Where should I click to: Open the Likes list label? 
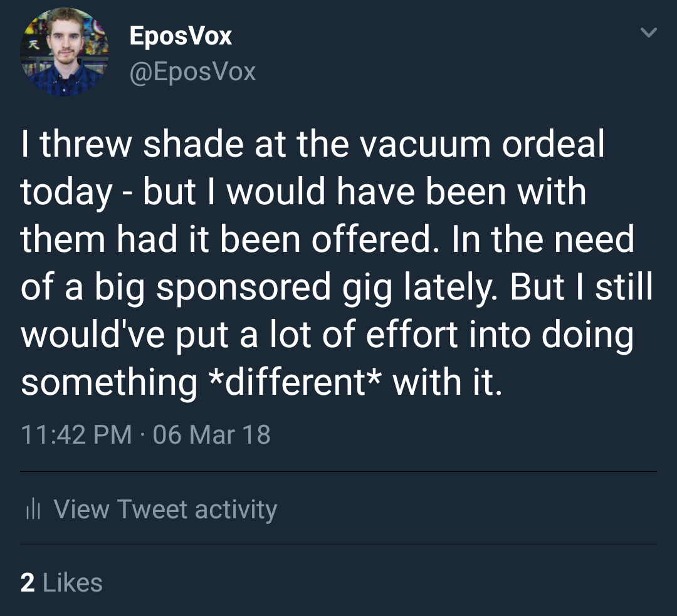[72, 583]
